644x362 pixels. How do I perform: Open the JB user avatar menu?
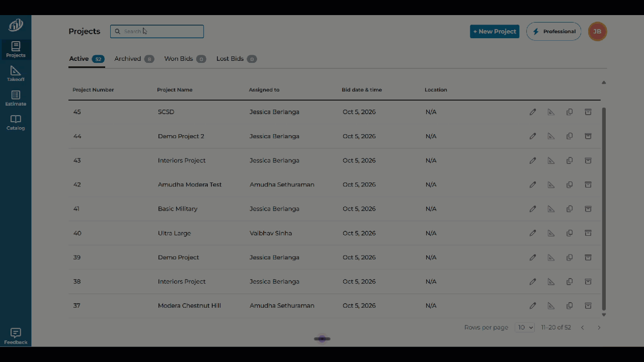tap(597, 31)
